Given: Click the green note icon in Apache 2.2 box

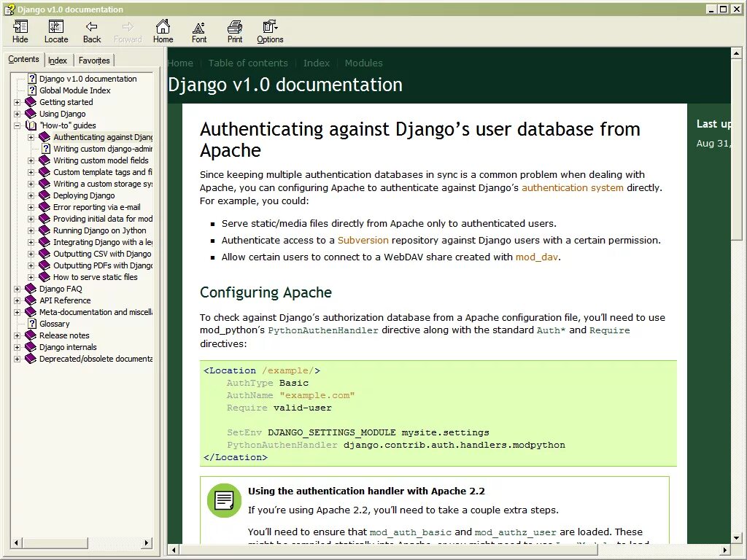Looking at the screenshot, I should pyautogui.click(x=224, y=500).
